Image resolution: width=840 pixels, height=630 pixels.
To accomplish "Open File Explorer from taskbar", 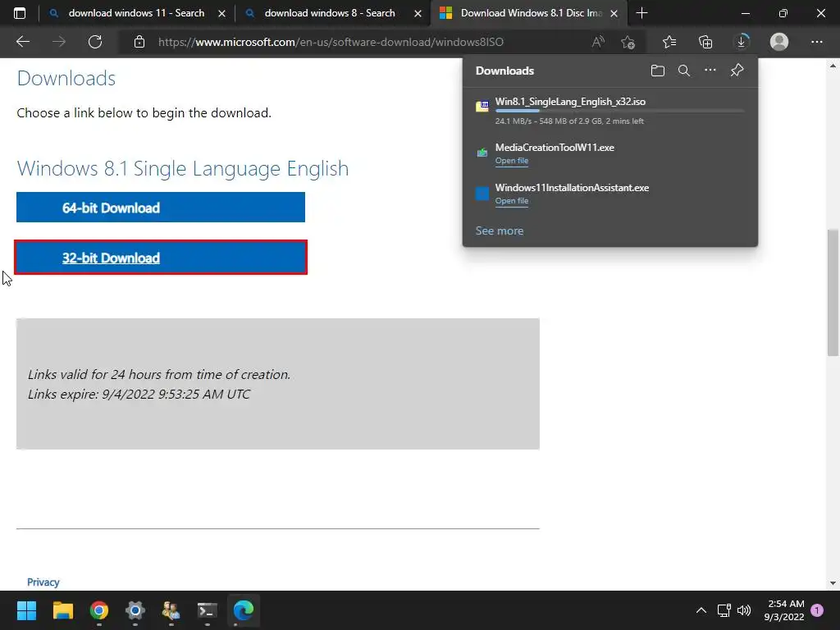I will pos(62,610).
